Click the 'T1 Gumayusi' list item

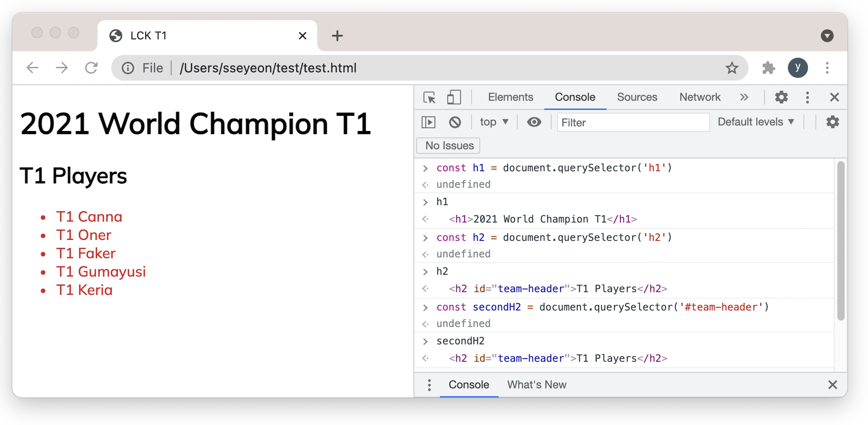click(101, 272)
